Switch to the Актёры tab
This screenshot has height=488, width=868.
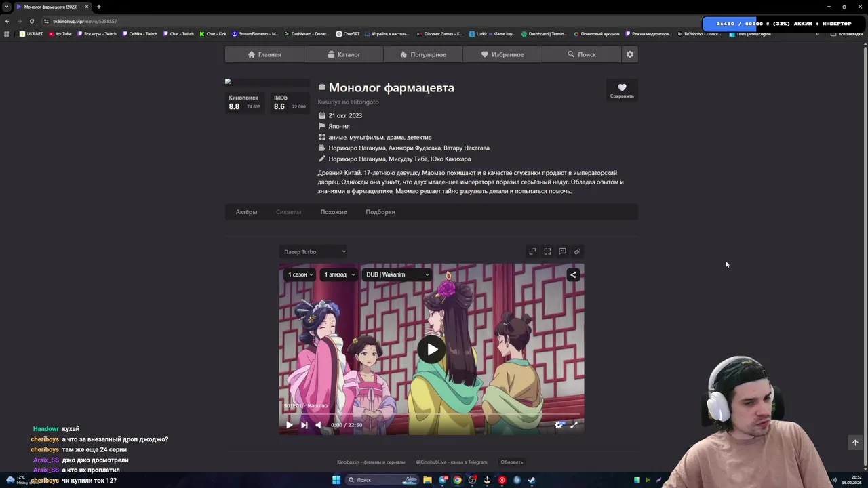(x=246, y=212)
